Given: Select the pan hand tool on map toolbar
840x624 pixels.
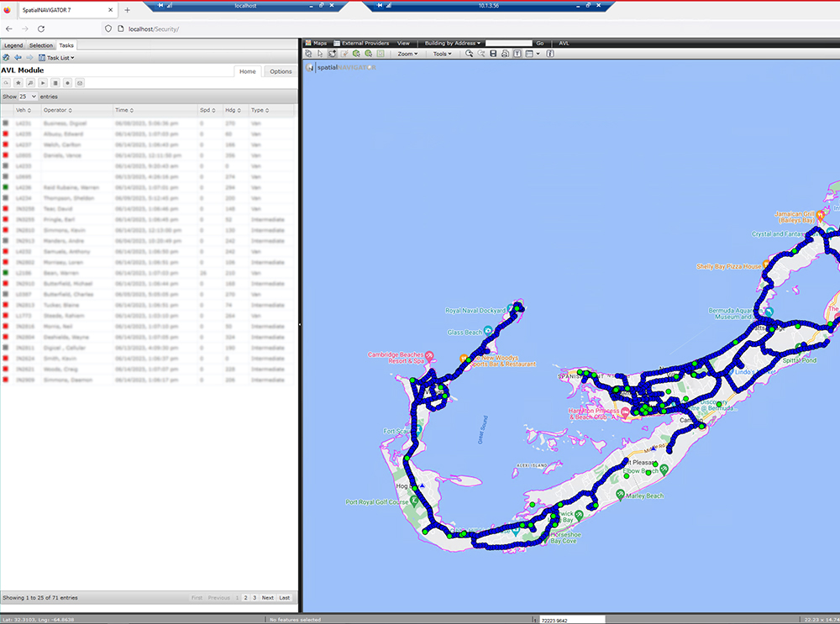Looking at the screenshot, I should (x=332, y=54).
